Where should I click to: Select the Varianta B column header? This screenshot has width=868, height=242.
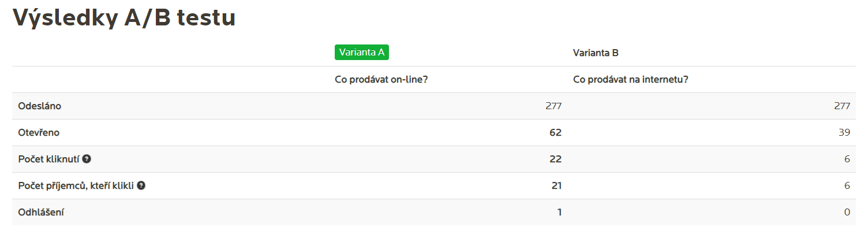point(596,53)
